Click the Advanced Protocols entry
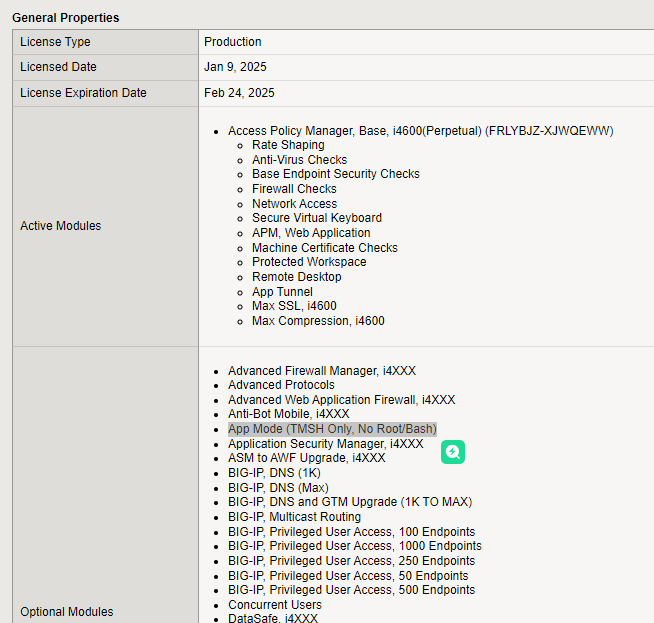 coord(281,384)
